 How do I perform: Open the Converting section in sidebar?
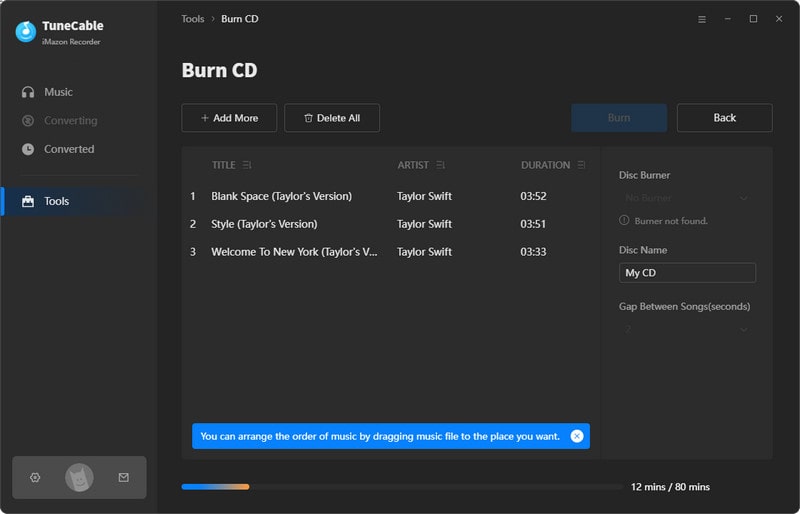point(71,120)
